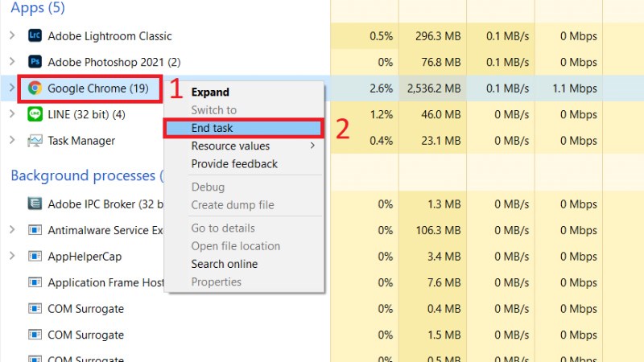Select the disabled Debug menu entry
The height and width of the screenshot is (362, 644).
click(244, 187)
